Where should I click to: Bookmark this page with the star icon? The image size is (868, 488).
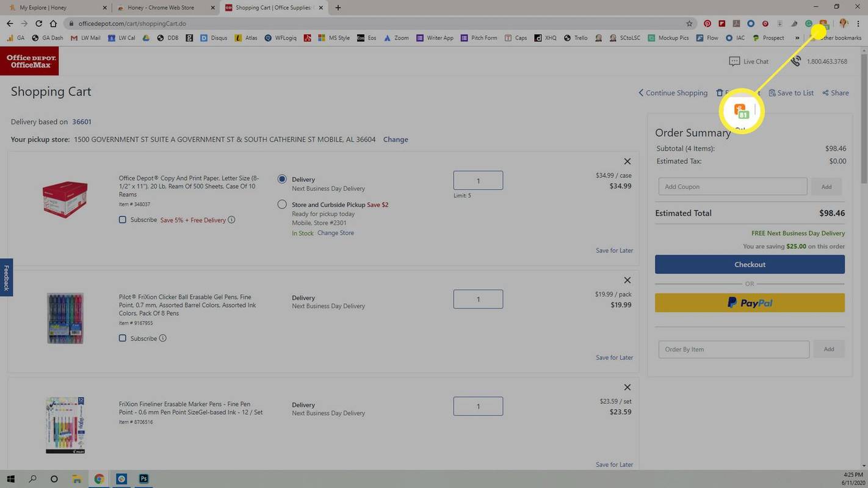(x=689, y=24)
